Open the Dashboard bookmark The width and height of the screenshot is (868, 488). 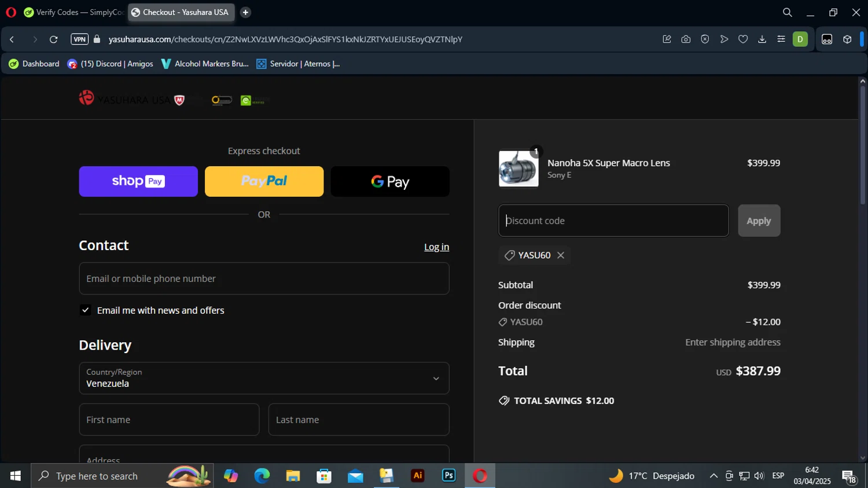[34, 64]
